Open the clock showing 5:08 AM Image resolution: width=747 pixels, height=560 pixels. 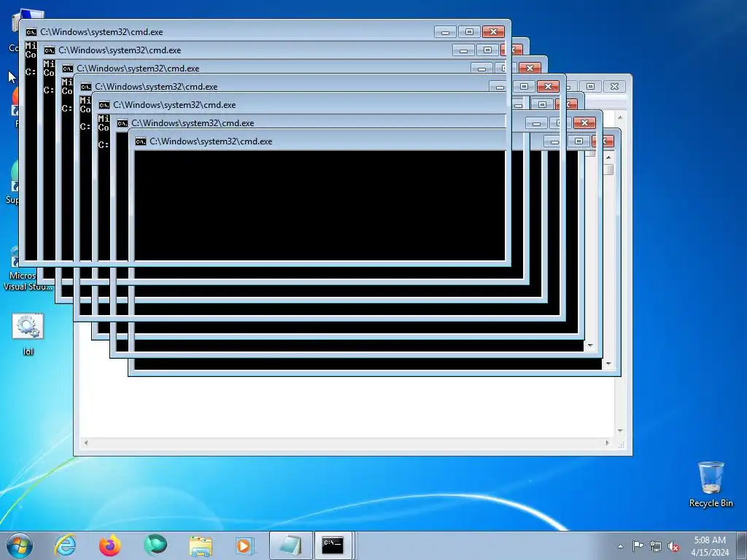click(x=710, y=546)
